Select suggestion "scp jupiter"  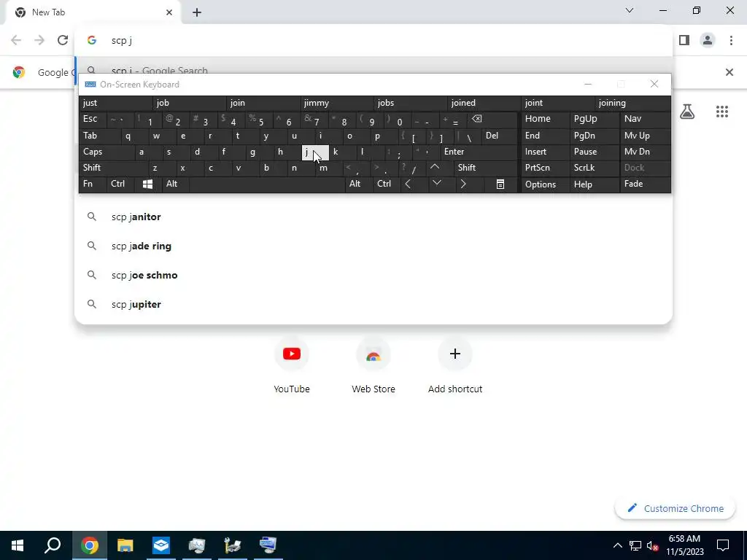(x=373, y=304)
